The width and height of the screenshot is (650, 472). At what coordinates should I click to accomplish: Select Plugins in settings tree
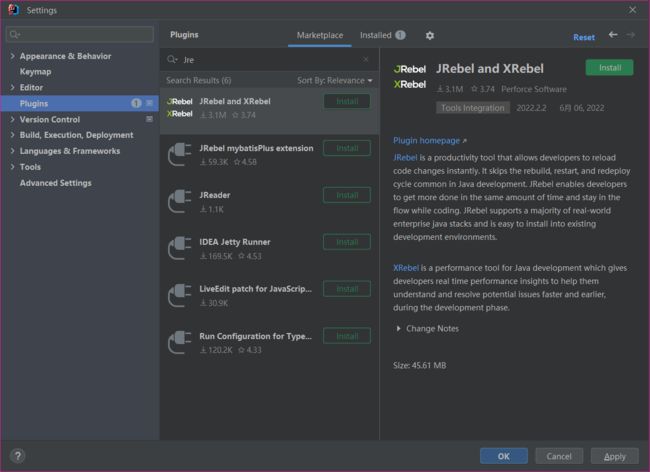[x=80, y=103]
